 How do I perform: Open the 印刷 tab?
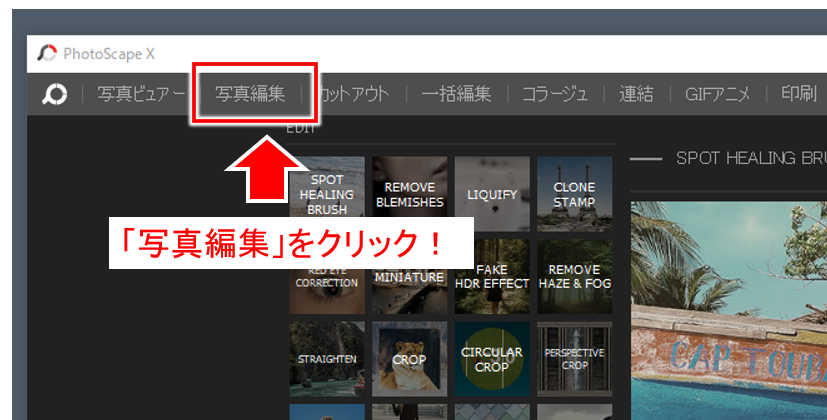click(x=799, y=94)
